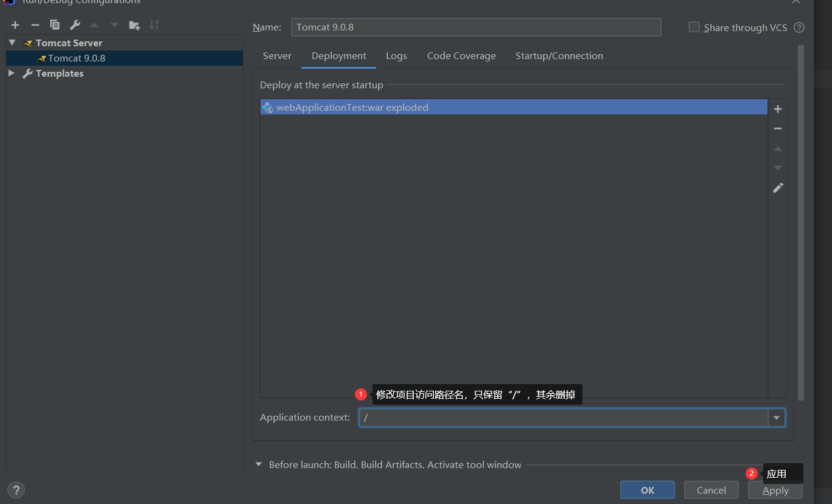Open help question mark next to Share through VCS
The width and height of the screenshot is (832, 504).
click(x=800, y=27)
